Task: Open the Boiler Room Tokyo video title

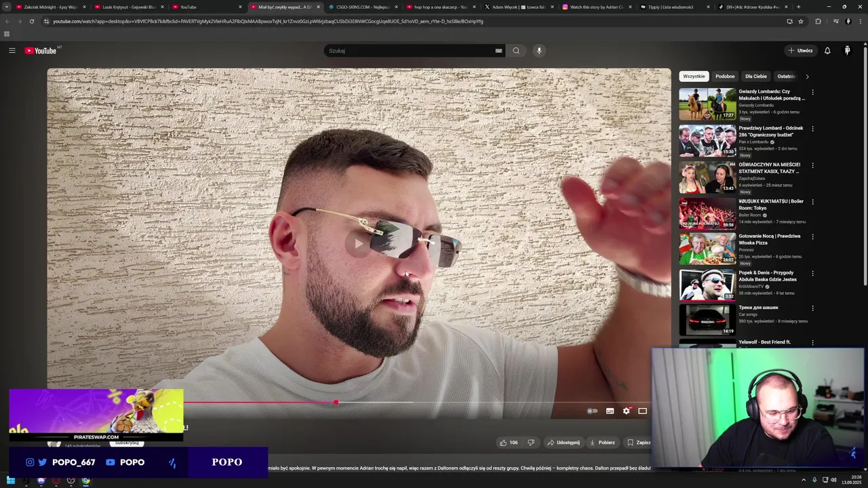Action: (x=771, y=205)
